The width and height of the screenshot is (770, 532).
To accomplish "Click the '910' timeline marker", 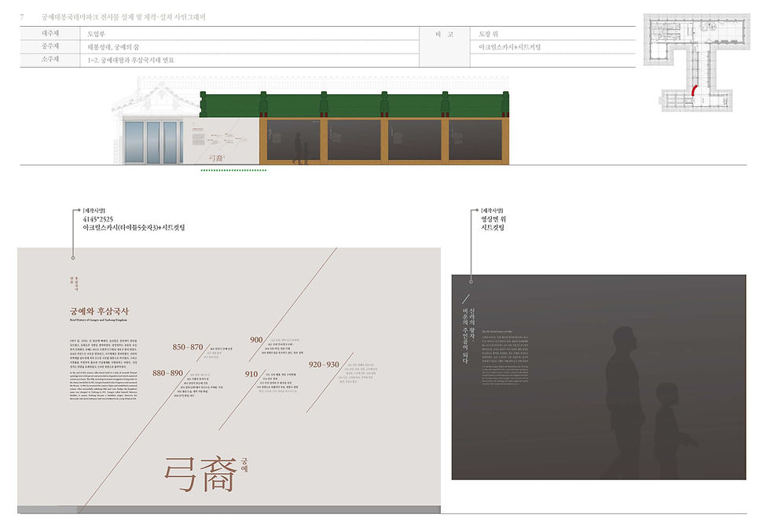I will (251, 374).
